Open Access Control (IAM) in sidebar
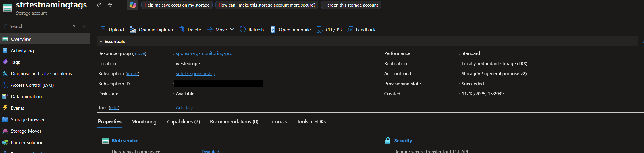644x153 pixels. coord(32,85)
